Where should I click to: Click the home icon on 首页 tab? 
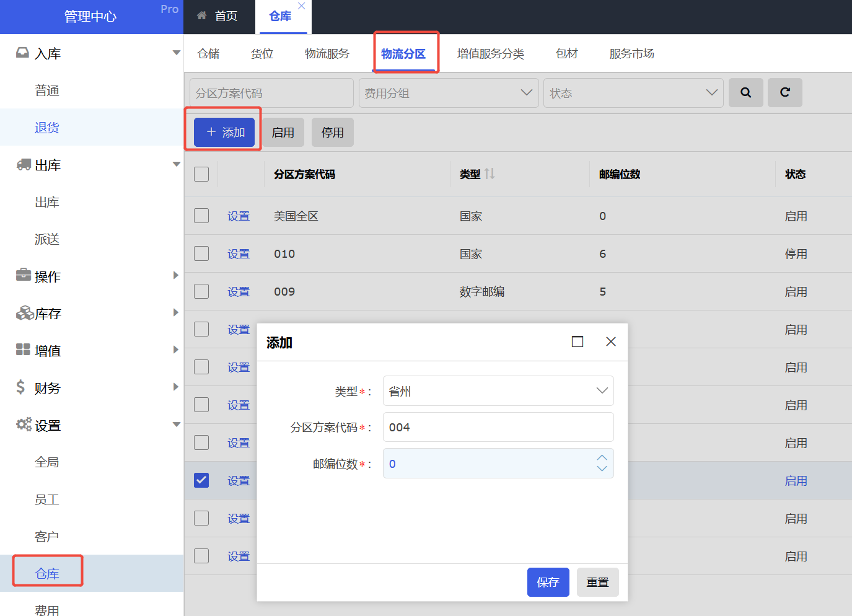pyautogui.click(x=202, y=15)
